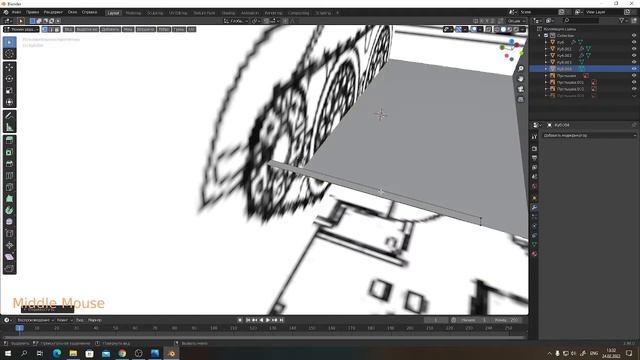Expand the Пустышка tree row
This screenshot has height=360, width=640.
click(546, 76)
